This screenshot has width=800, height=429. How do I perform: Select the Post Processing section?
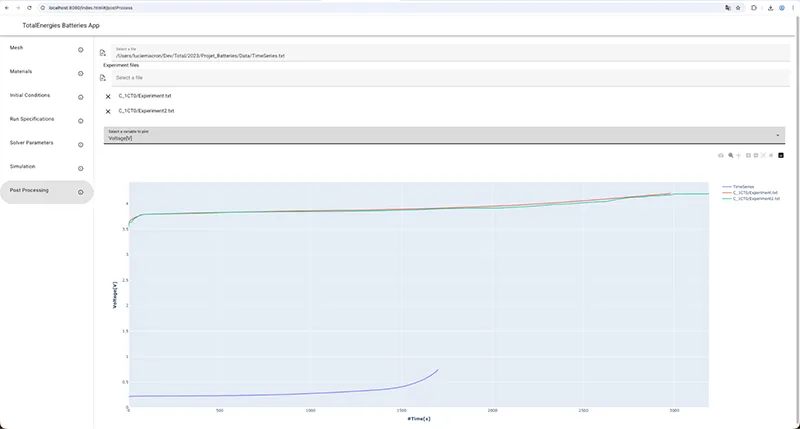pyautogui.click(x=46, y=192)
